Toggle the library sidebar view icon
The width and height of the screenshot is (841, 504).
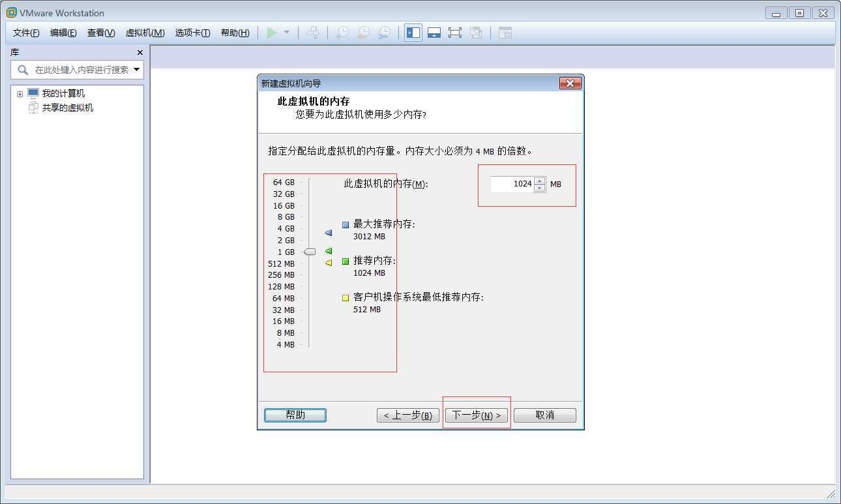pos(413,33)
